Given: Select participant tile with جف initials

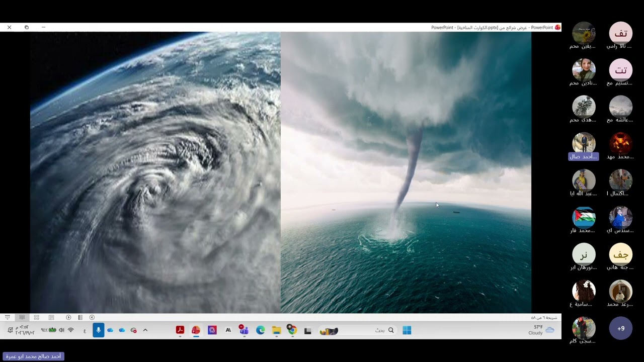Looking at the screenshot, I should tap(621, 256).
